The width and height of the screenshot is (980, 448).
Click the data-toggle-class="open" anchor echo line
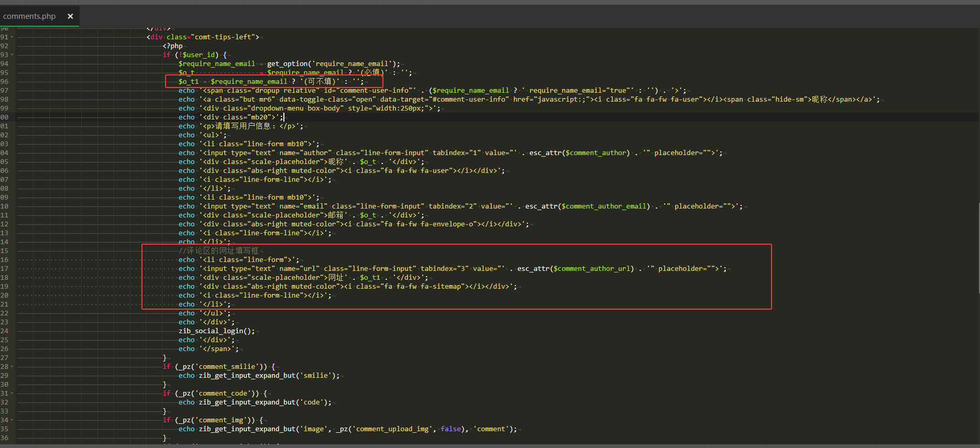529,100
